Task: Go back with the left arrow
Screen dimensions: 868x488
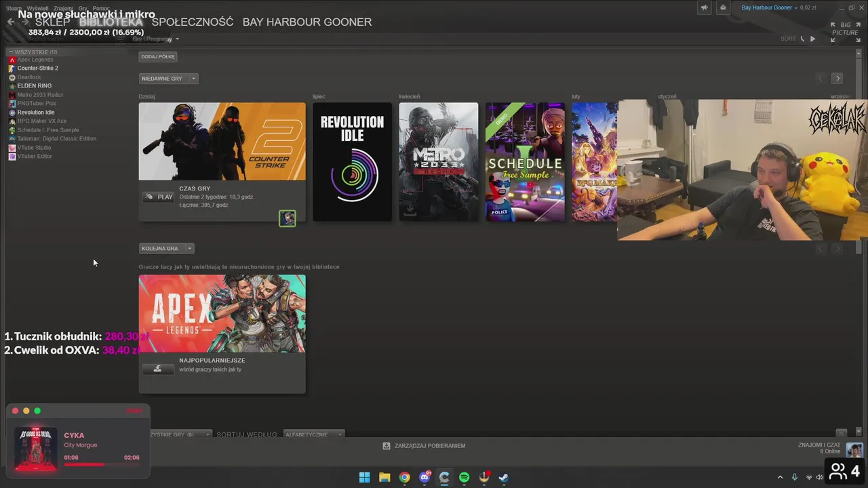Action: pyautogui.click(x=11, y=22)
